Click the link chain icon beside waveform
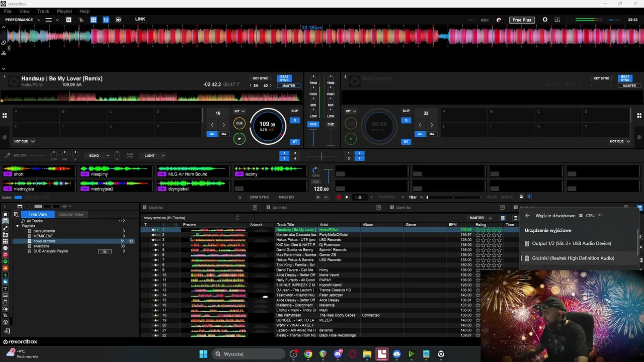Image resolution: width=644 pixels, height=362 pixels. click(4, 43)
